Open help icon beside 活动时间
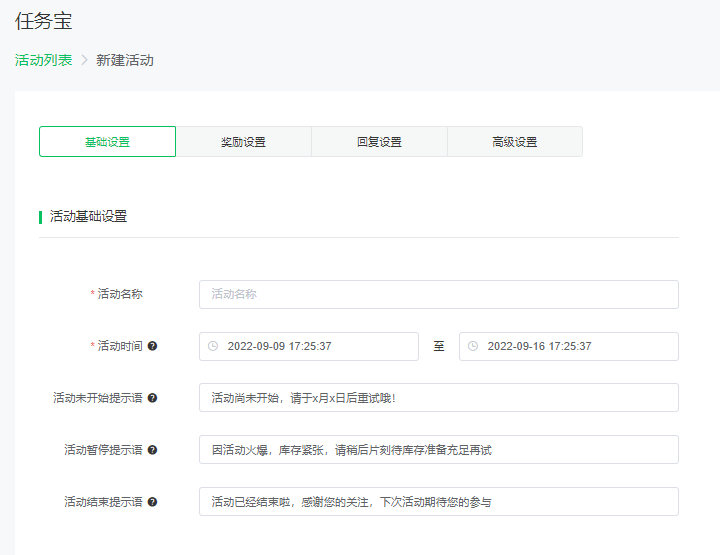 [x=152, y=346]
